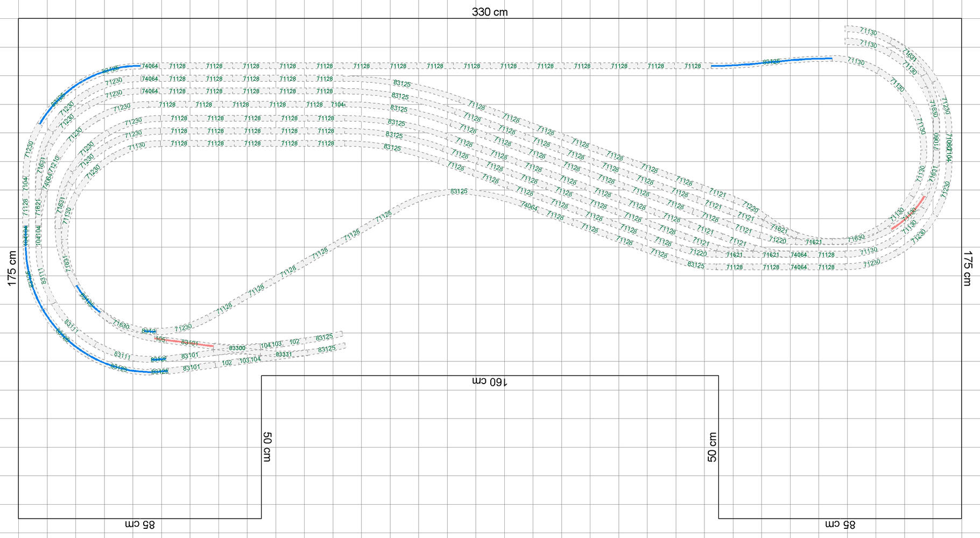Select the 83300 turnout track piece
The height and width of the screenshot is (538, 980).
tap(237, 349)
